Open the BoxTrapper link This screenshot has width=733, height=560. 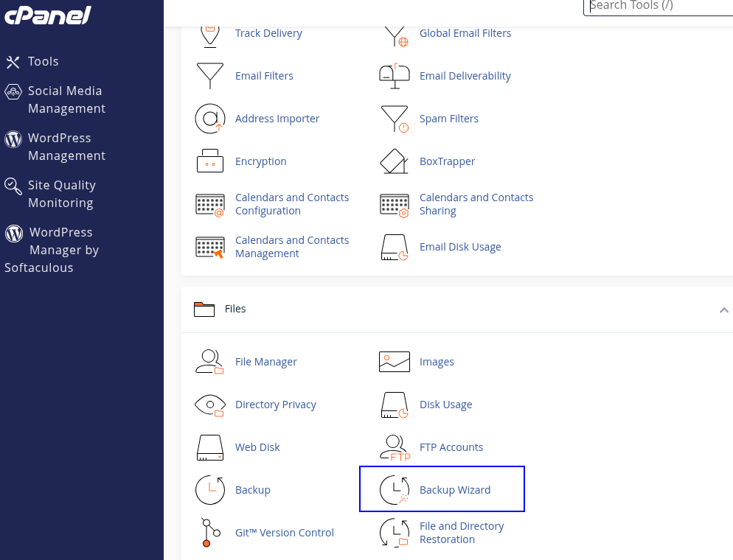pos(447,161)
